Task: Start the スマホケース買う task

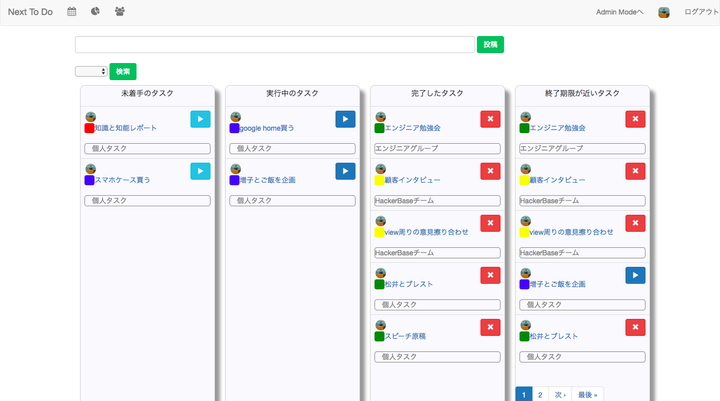Action: coord(200,171)
